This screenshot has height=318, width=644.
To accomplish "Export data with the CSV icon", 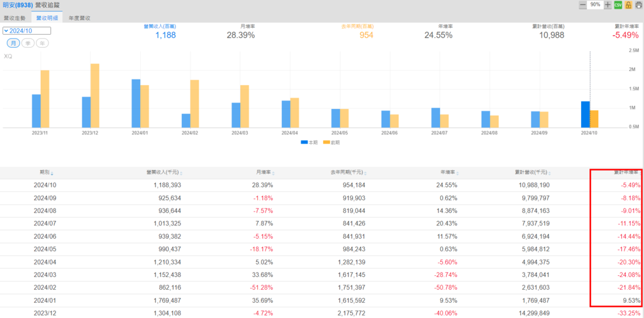I will pyautogui.click(x=618, y=5).
